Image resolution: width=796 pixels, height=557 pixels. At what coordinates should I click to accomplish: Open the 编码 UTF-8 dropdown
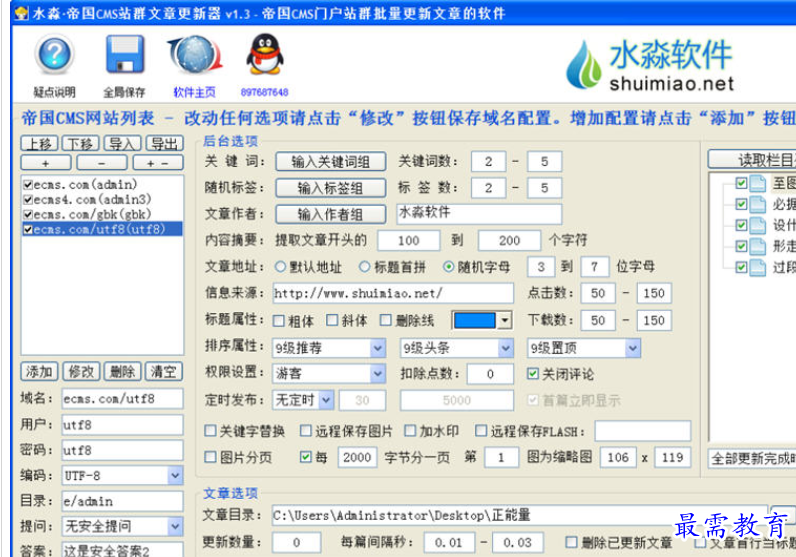coord(175,476)
